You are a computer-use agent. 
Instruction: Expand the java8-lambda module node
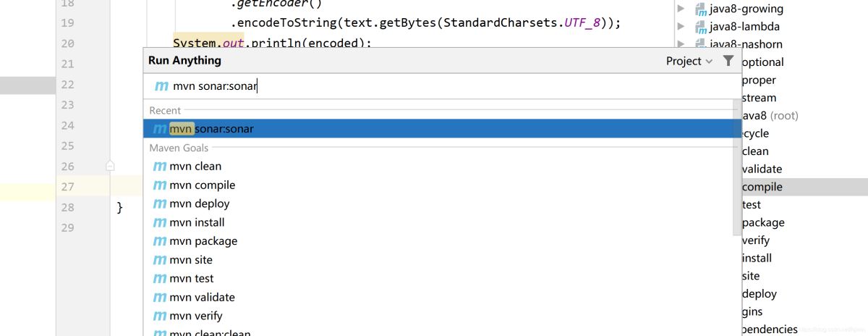[681, 28]
